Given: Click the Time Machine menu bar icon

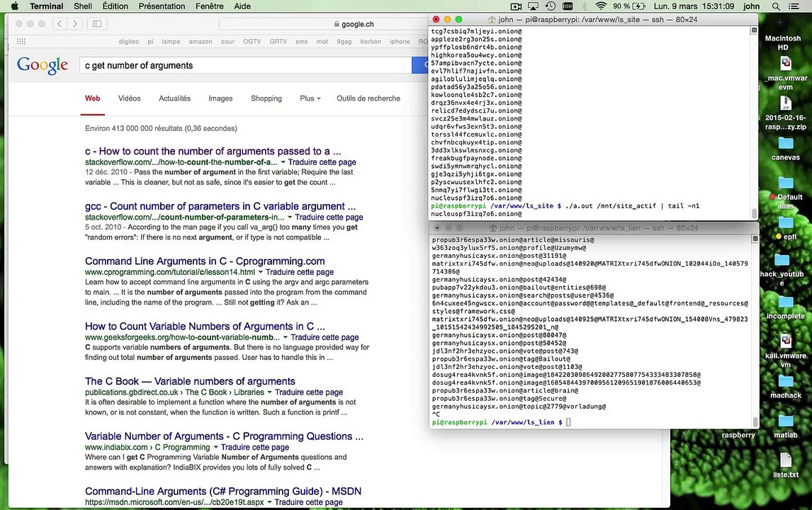Looking at the screenshot, I should [550, 6].
